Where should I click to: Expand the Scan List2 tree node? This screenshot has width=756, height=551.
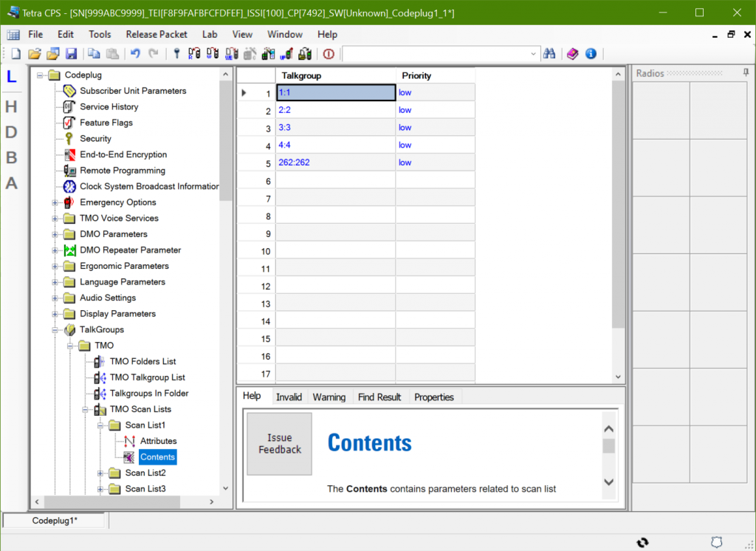(x=101, y=473)
